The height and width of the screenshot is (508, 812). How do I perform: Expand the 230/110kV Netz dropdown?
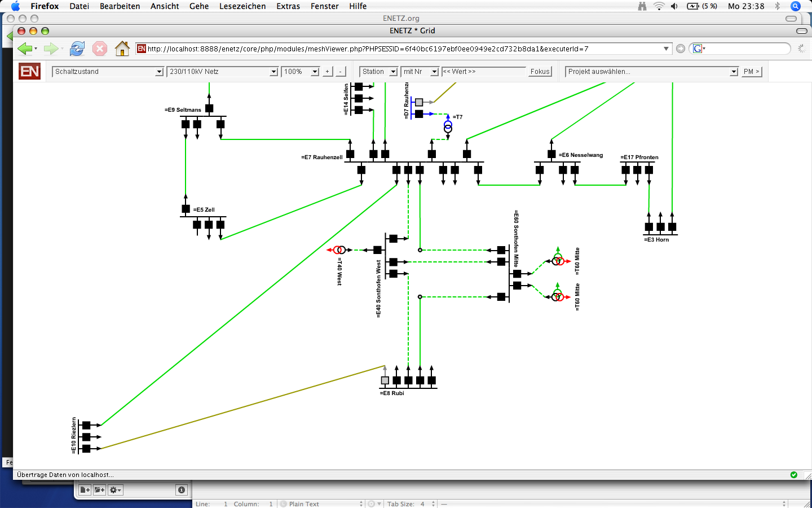(223, 72)
